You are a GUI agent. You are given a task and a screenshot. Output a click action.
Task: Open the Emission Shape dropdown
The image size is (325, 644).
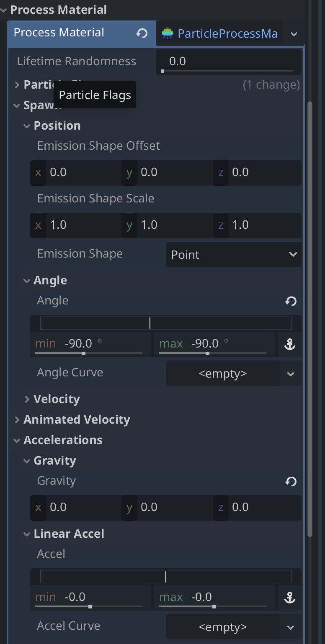pos(233,255)
